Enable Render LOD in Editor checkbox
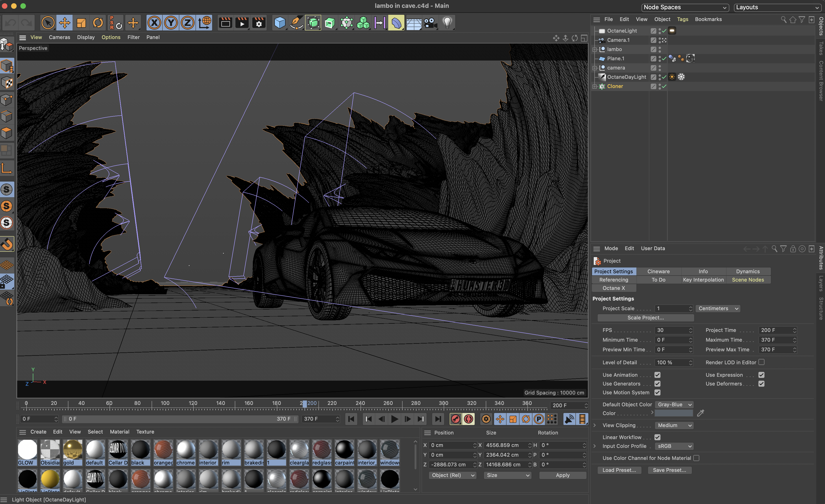This screenshot has width=825, height=504. tap(761, 362)
